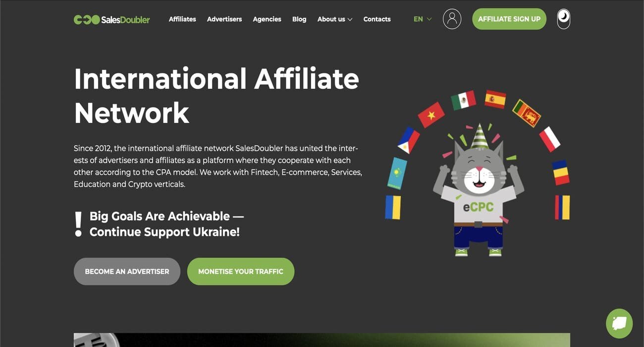Click the Spain flag icon
This screenshot has height=347, width=644.
(495, 99)
